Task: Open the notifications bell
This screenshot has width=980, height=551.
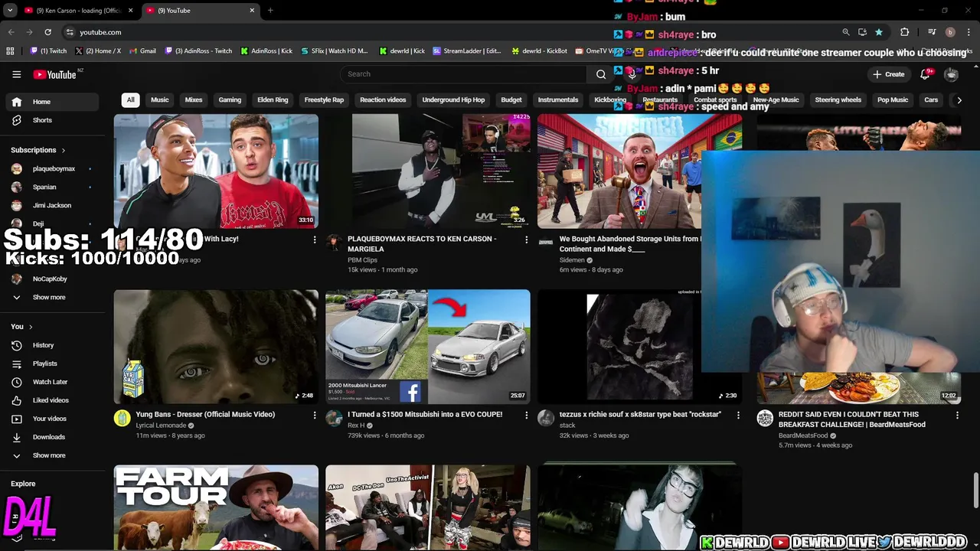Action: coord(925,74)
